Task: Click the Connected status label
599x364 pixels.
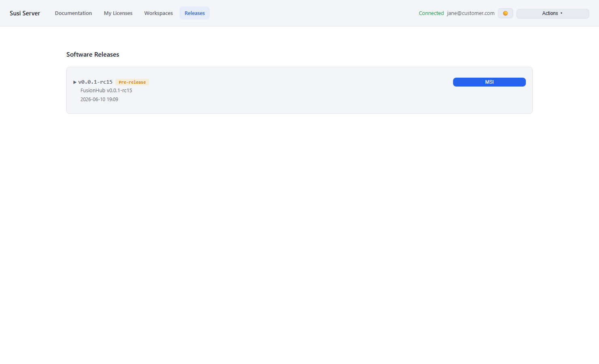Action: pos(431,13)
